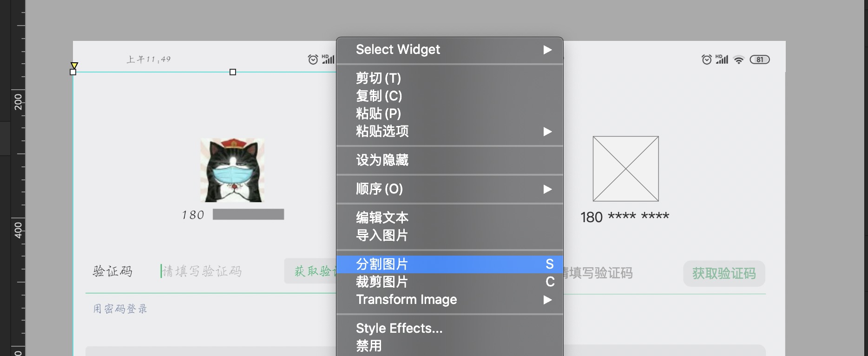Screen dimensions: 868x356
Task: Click the placeholder image box on right
Action: pos(625,169)
